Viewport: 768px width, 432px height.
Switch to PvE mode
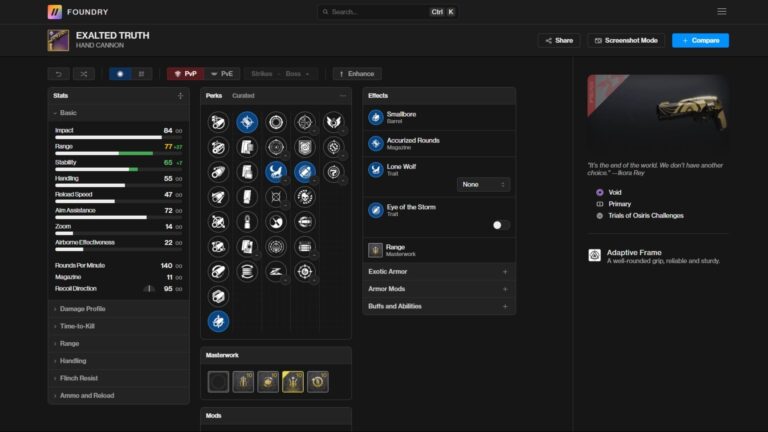click(225, 74)
